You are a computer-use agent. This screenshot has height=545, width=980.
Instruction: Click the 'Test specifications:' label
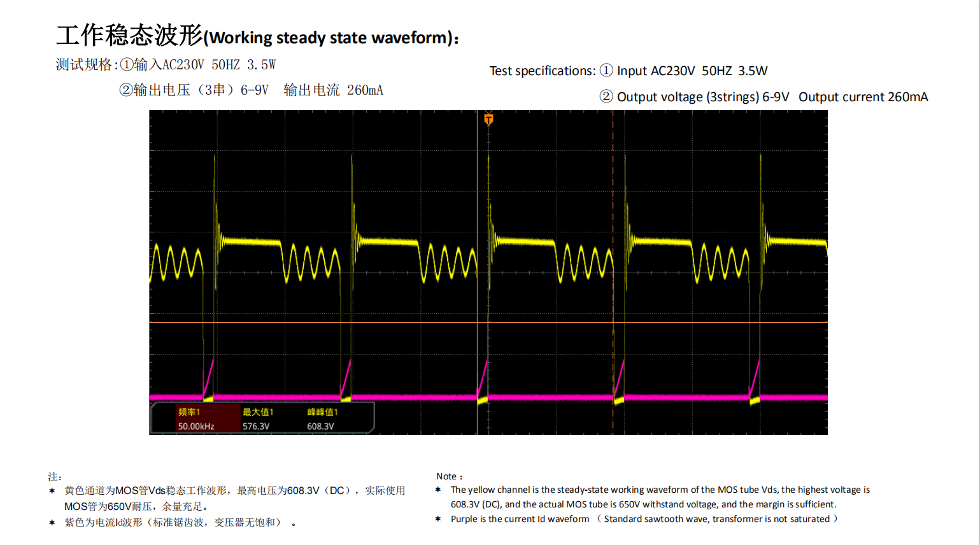point(542,71)
